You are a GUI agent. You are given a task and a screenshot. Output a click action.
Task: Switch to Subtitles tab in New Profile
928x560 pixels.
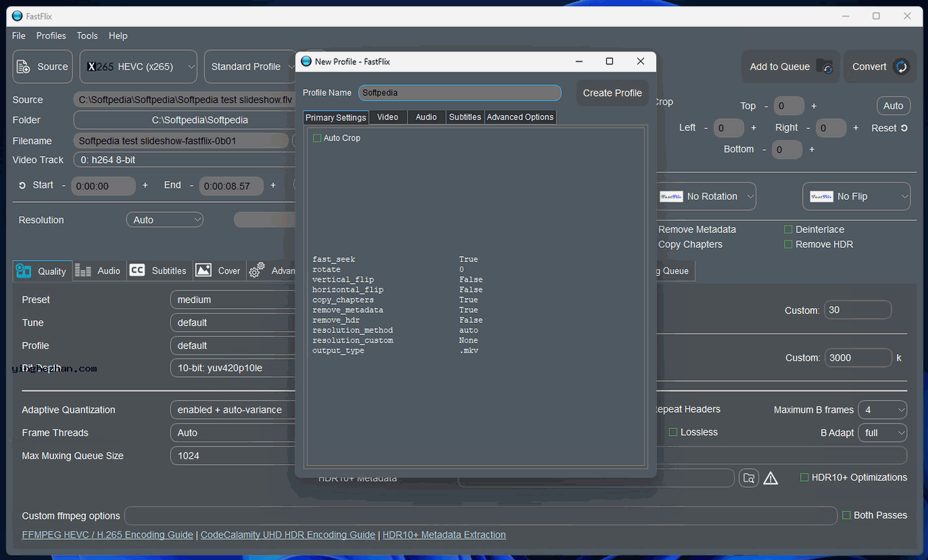tap(466, 117)
